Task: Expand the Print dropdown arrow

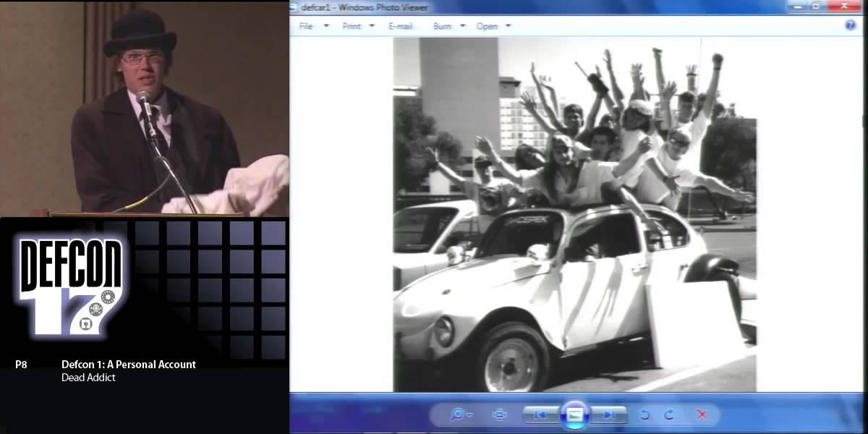Action: tap(372, 26)
